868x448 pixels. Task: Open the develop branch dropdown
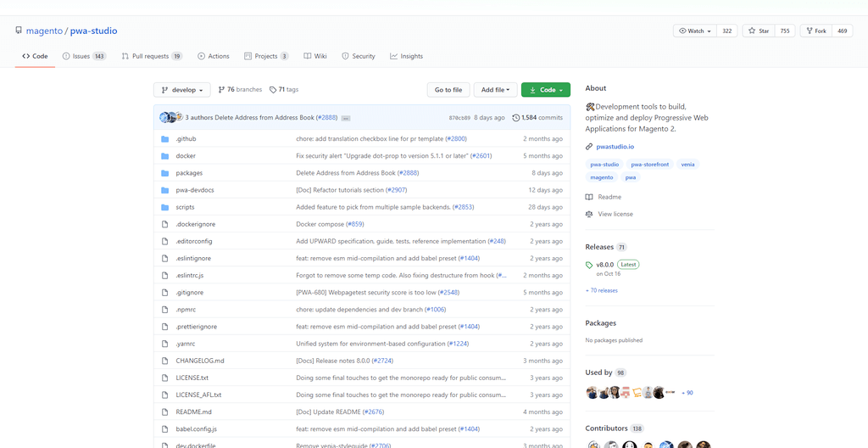tap(182, 90)
